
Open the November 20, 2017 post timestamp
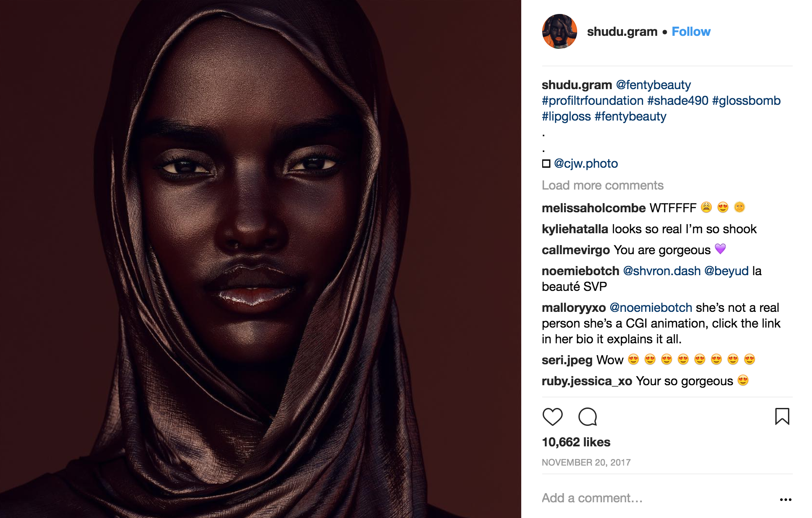[x=586, y=462]
